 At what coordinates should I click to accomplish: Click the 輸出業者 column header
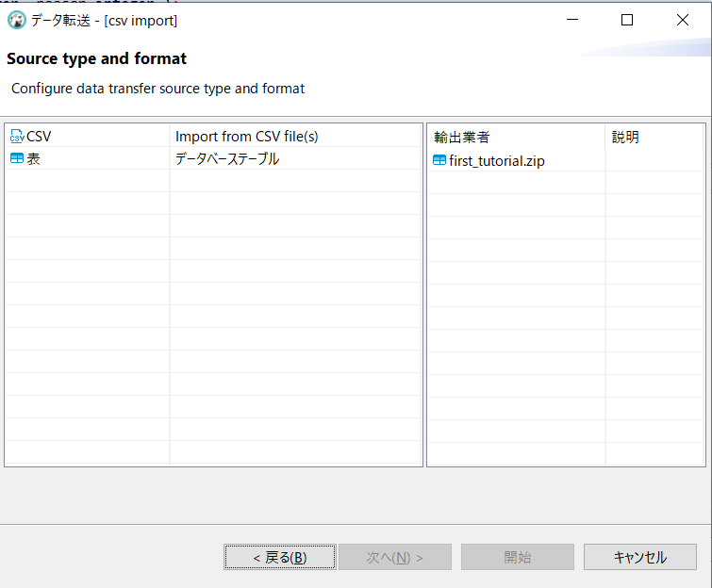(x=516, y=137)
